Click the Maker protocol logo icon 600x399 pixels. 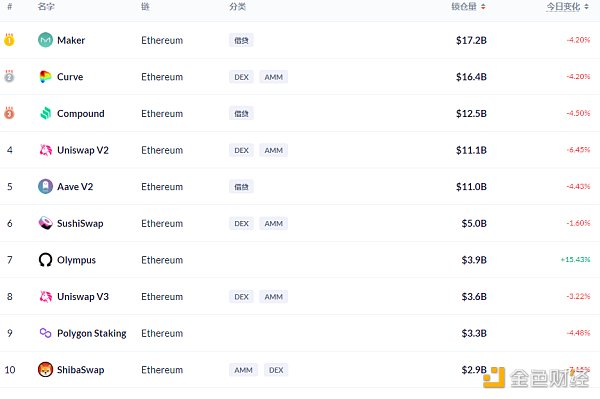coord(45,40)
